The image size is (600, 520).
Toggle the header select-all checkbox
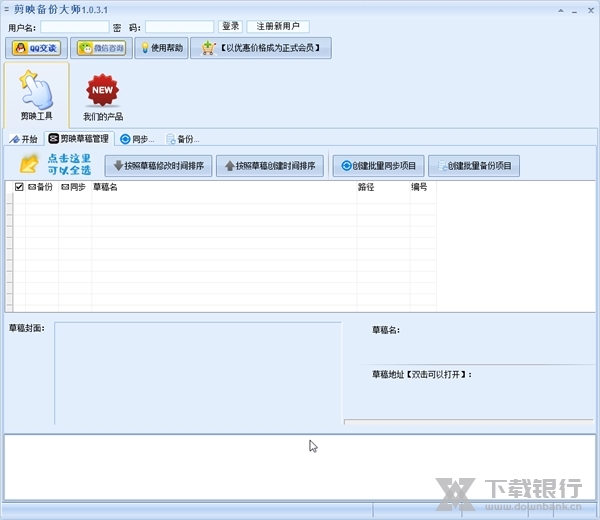click(x=19, y=187)
